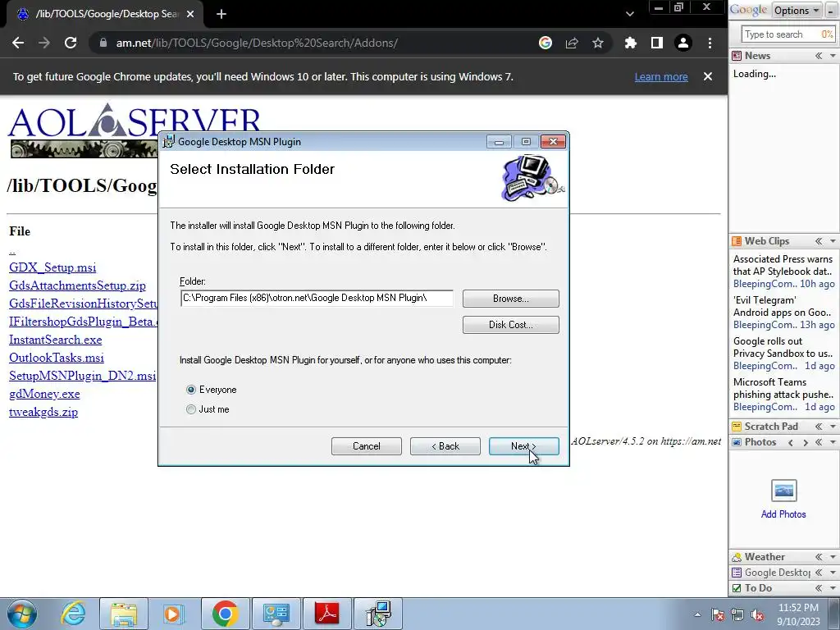Screen dimensions: 840x630
Task: Launch Internet Explorer from taskbar
Action: [x=73, y=614]
